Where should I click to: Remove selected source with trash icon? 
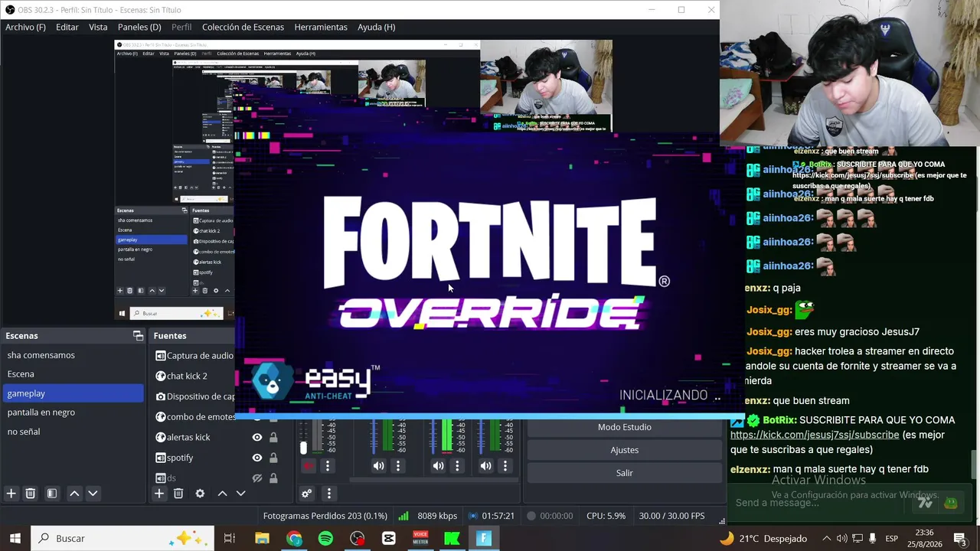point(178,494)
